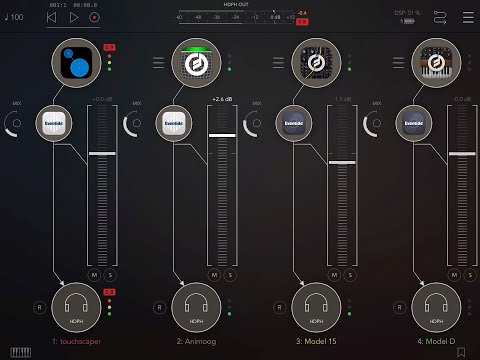Click the Animoog volume fader handle

222,135
